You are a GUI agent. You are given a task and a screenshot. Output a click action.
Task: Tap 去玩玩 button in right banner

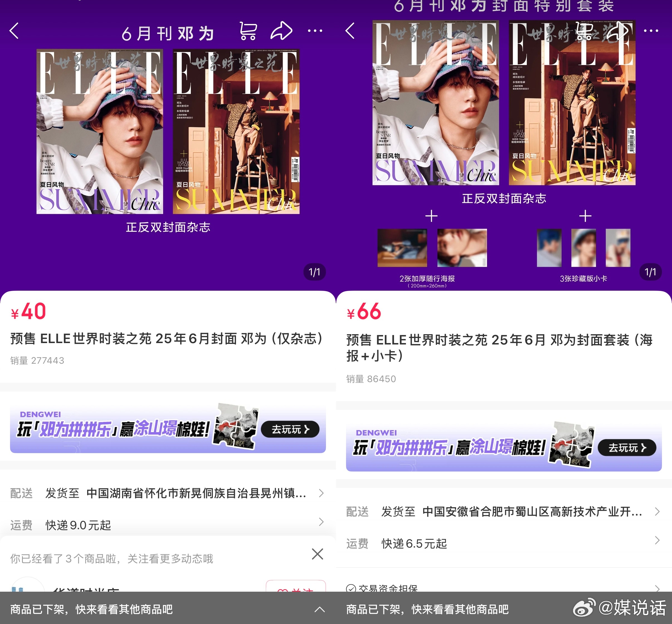click(x=627, y=448)
